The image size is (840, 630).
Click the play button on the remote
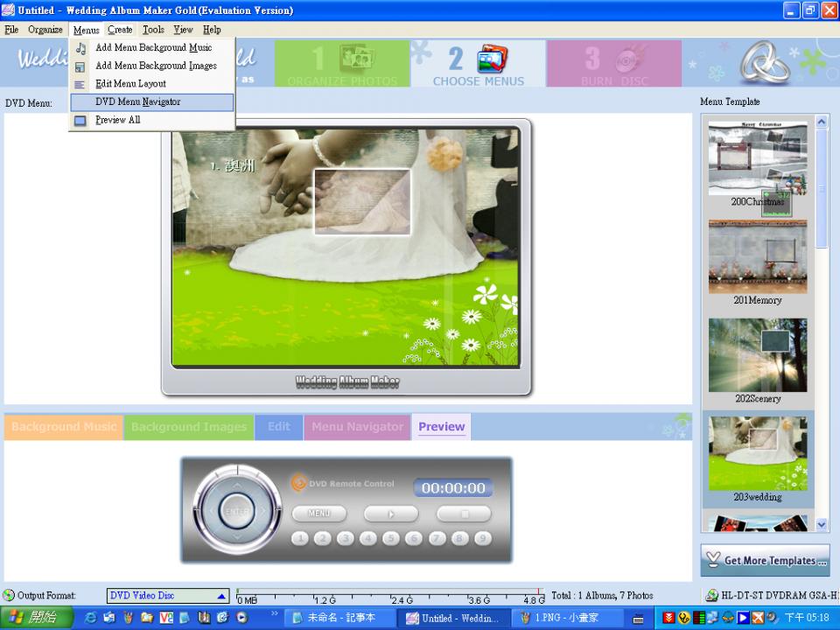coord(391,514)
